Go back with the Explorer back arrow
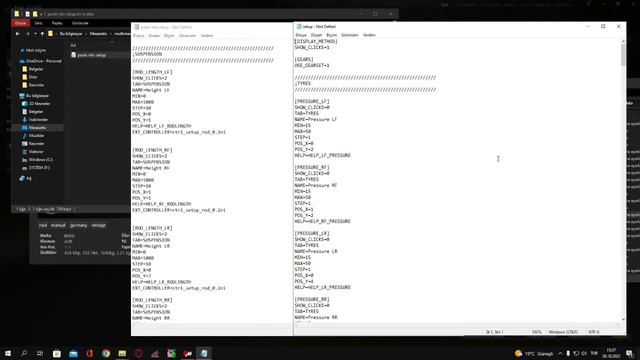This screenshot has height=360, width=640. pyautogui.click(x=18, y=34)
